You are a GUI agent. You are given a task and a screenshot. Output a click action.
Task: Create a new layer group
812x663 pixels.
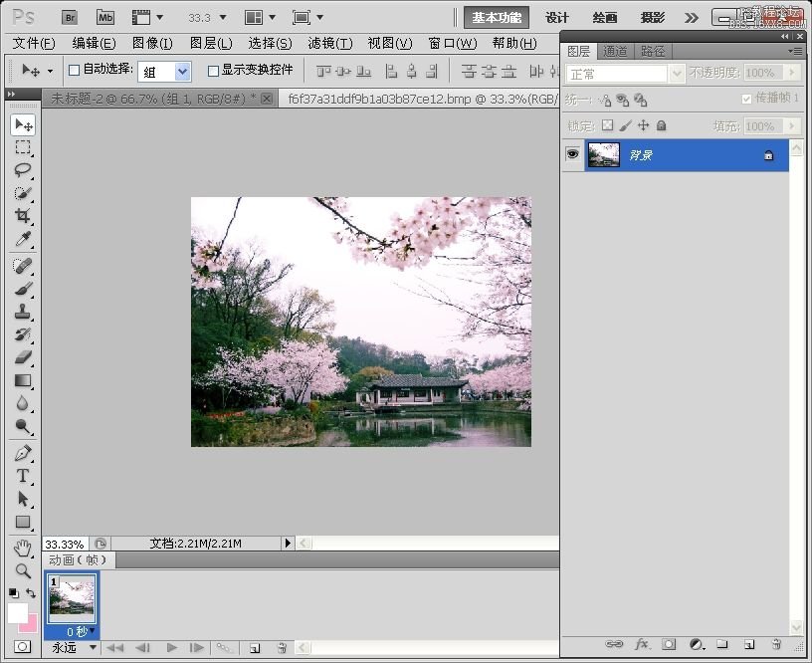click(x=722, y=644)
